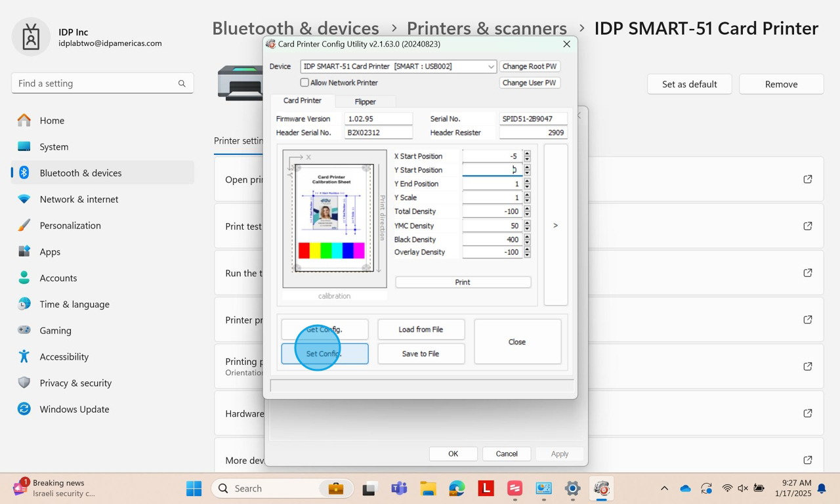
Task: Increase the Overlay Density value
Action: 527,249
